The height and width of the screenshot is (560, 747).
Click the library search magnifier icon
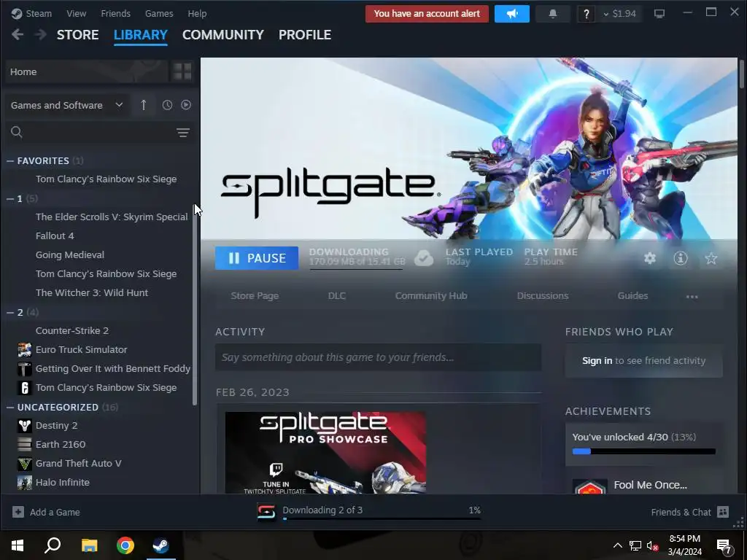coord(17,132)
